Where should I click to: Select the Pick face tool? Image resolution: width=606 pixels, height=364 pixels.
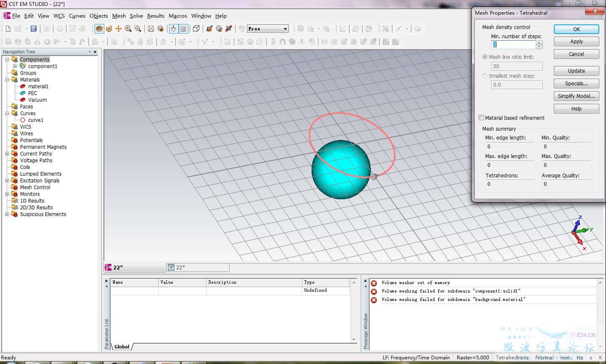click(209, 29)
